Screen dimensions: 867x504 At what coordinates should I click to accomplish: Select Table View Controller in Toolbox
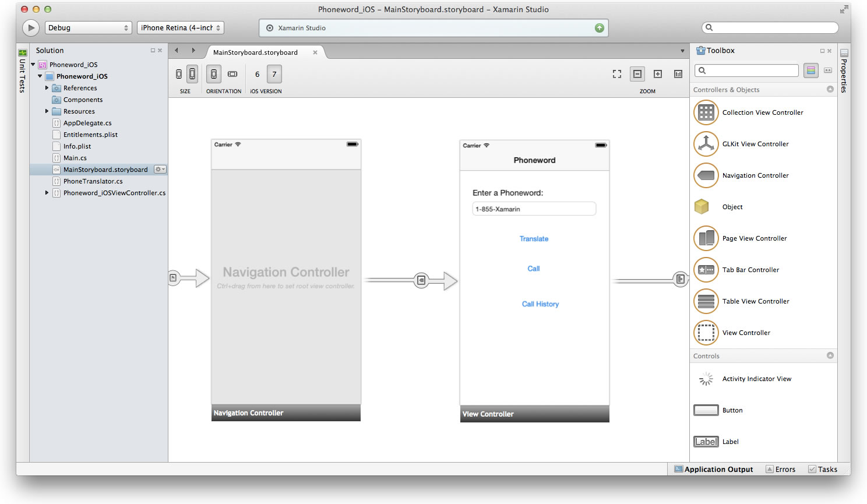[x=763, y=301]
